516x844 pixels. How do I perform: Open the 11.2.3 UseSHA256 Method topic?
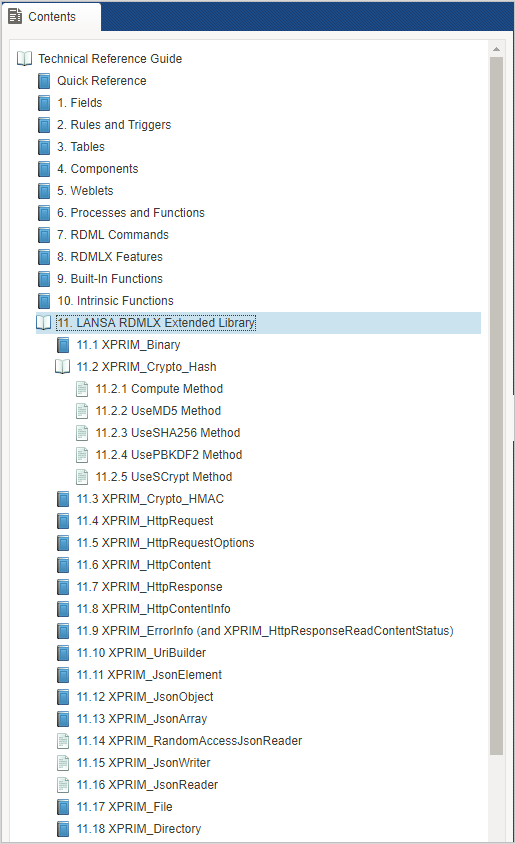pyautogui.click(x=168, y=433)
